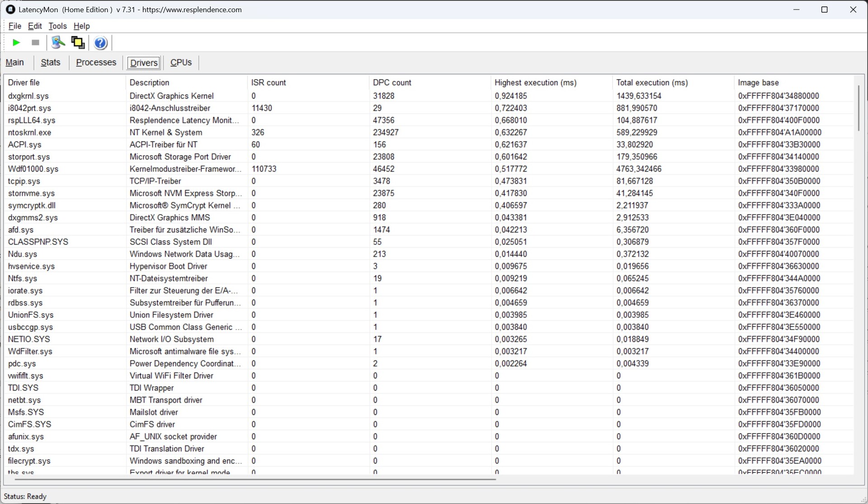This screenshot has width=868, height=504.
Task: Switch to the Main tab
Action: pyautogui.click(x=14, y=62)
